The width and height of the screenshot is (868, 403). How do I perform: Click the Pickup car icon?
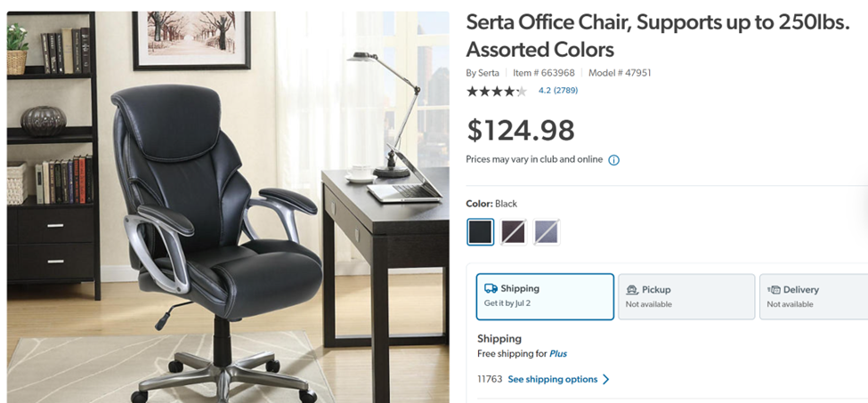(x=632, y=289)
